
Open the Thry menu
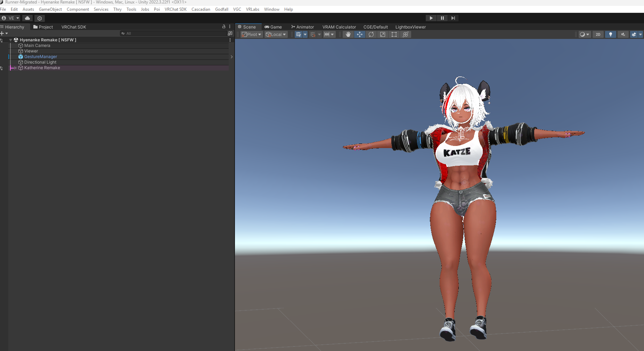click(117, 9)
